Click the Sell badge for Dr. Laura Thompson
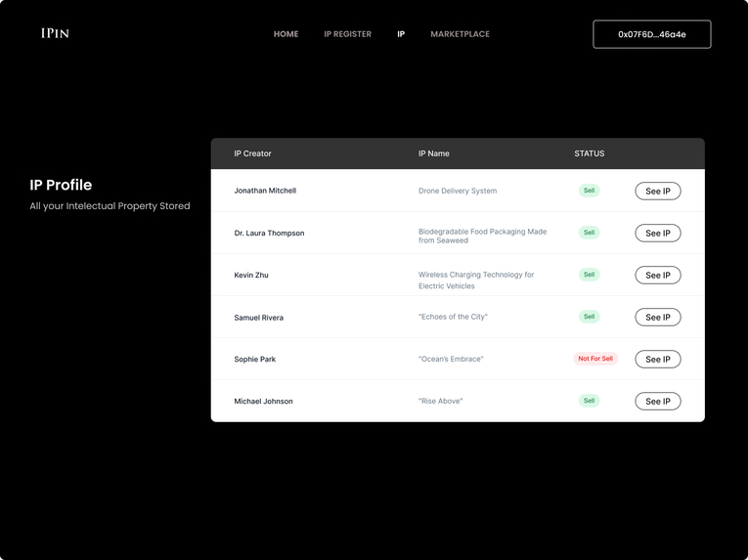 tap(590, 233)
